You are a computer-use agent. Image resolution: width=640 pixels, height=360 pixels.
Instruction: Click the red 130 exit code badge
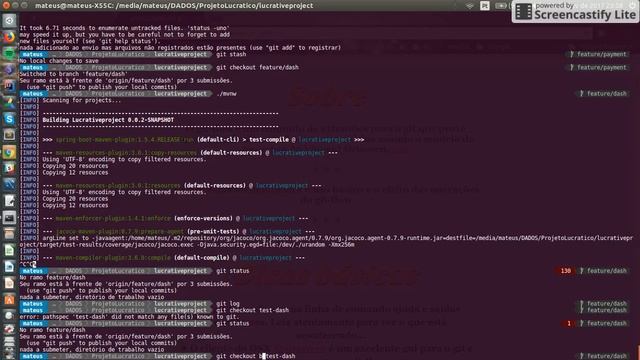565,271
